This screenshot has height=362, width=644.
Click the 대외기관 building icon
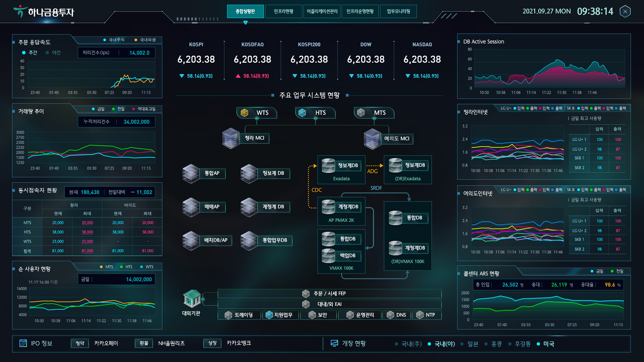(x=192, y=299)
